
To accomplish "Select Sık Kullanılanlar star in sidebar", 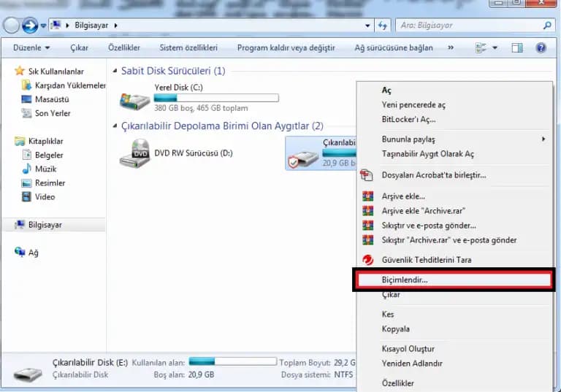I will [20, 72].
